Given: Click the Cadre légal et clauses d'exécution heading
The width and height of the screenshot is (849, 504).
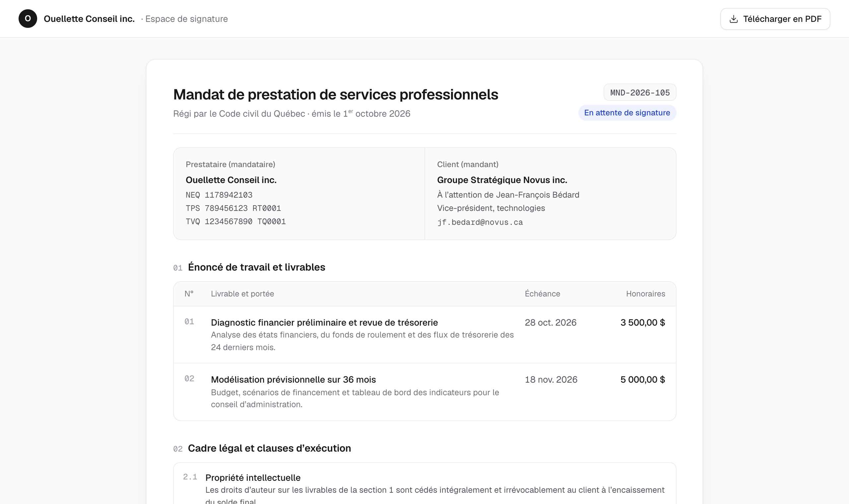Looking at the screenshot, I should (x=269, y=448).
